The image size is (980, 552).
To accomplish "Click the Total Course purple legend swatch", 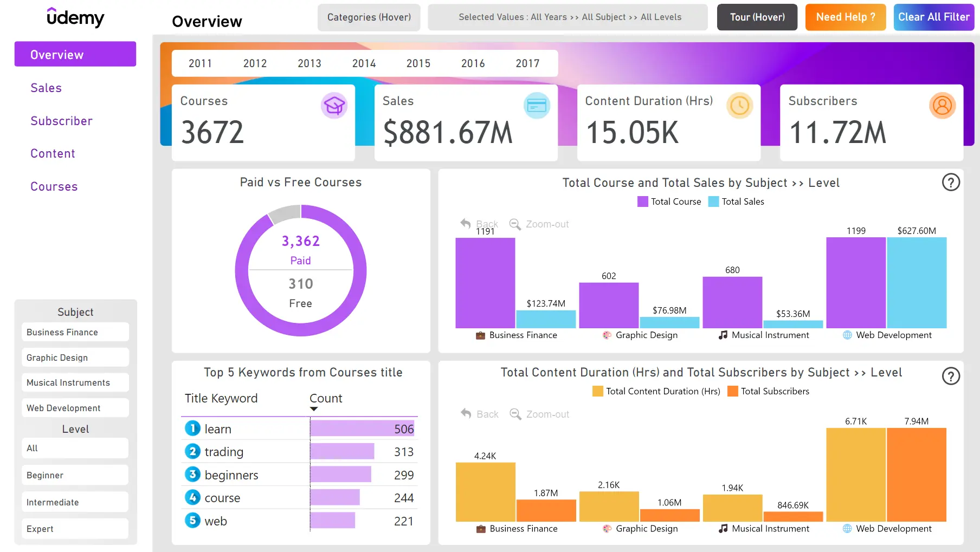I will [x=642, y=201].
